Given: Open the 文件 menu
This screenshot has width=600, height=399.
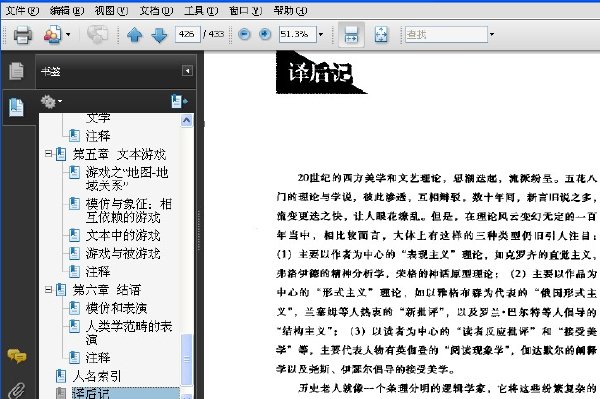Looking at the screenshot, I should tap(22, 11).
